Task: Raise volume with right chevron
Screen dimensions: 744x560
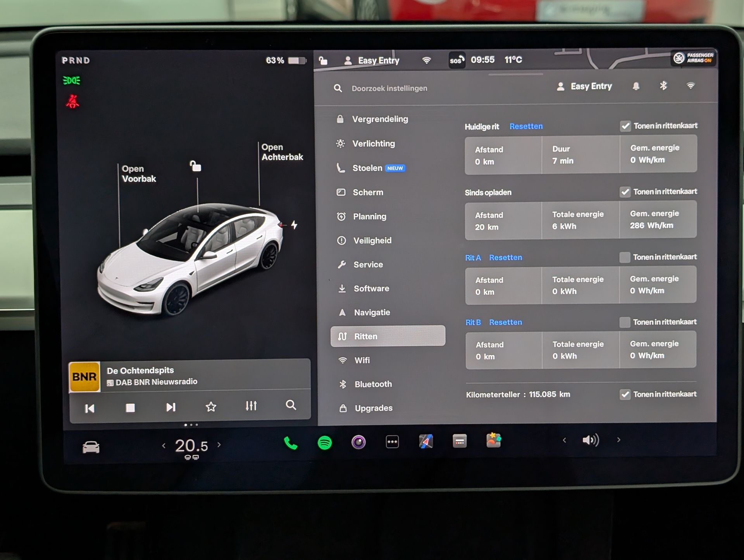Action: 618,440
